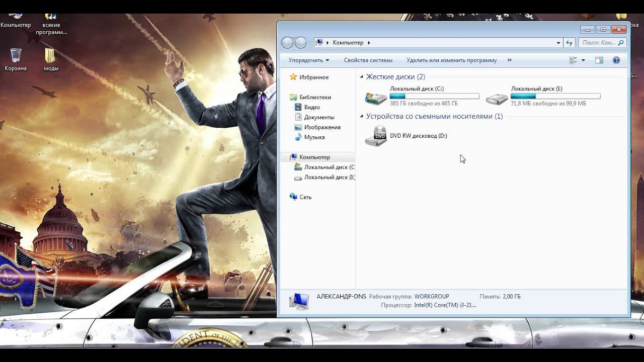Click the Библиотеки icon in the sidebar
The width and height of the screenshot is (644, 362).
(x=293, y=97)
